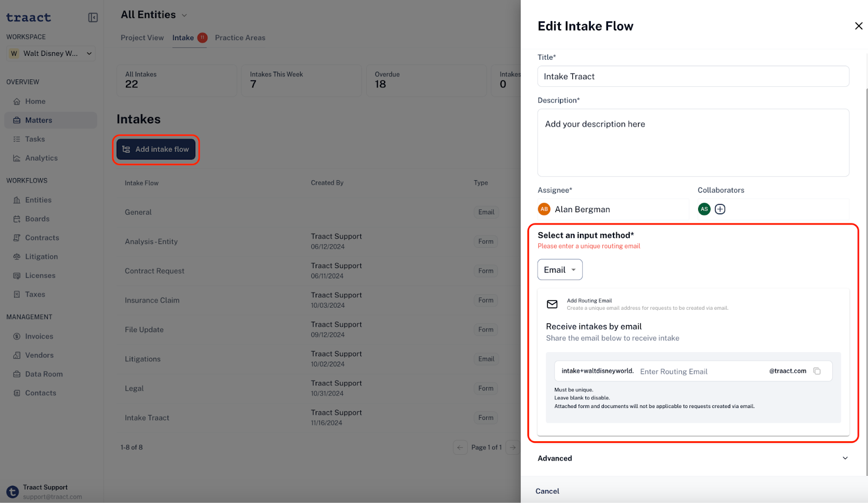Click the previous page arrow

pos(460,448)
